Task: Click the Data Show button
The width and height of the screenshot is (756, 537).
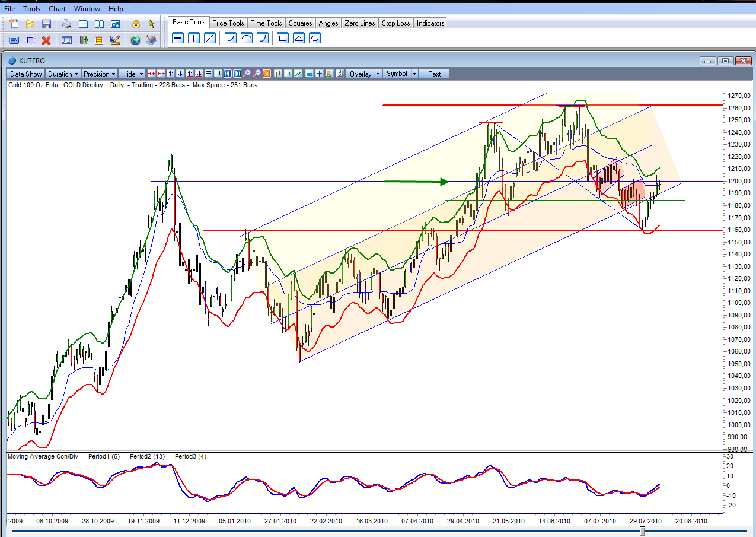Action: point(26,74)
